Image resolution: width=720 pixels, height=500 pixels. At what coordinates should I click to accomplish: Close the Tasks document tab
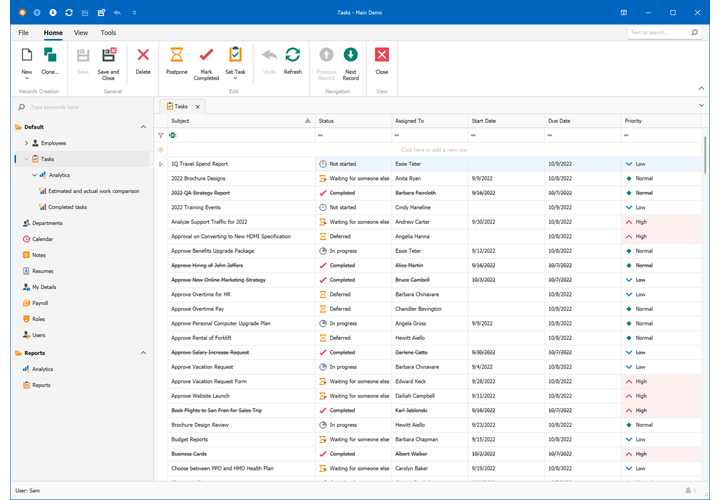[197, 106]
